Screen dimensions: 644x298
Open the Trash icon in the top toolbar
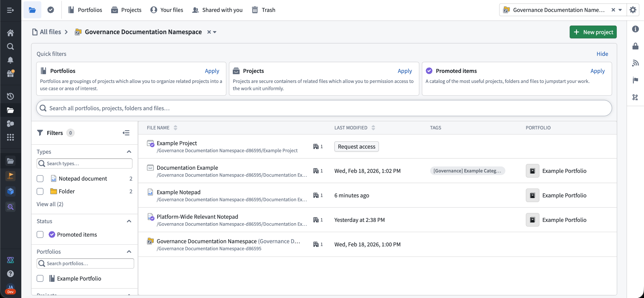click(x=255, y=10)
